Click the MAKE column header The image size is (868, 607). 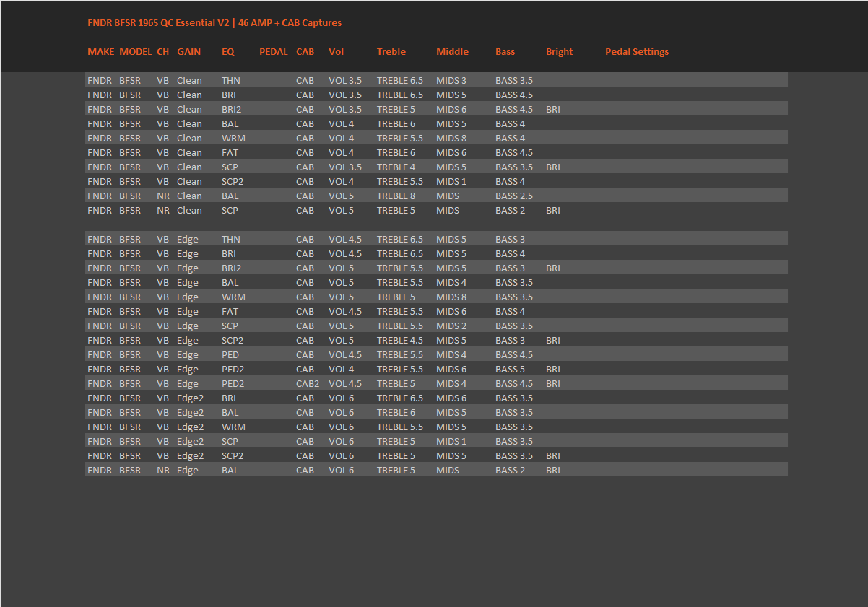point(100,52)
